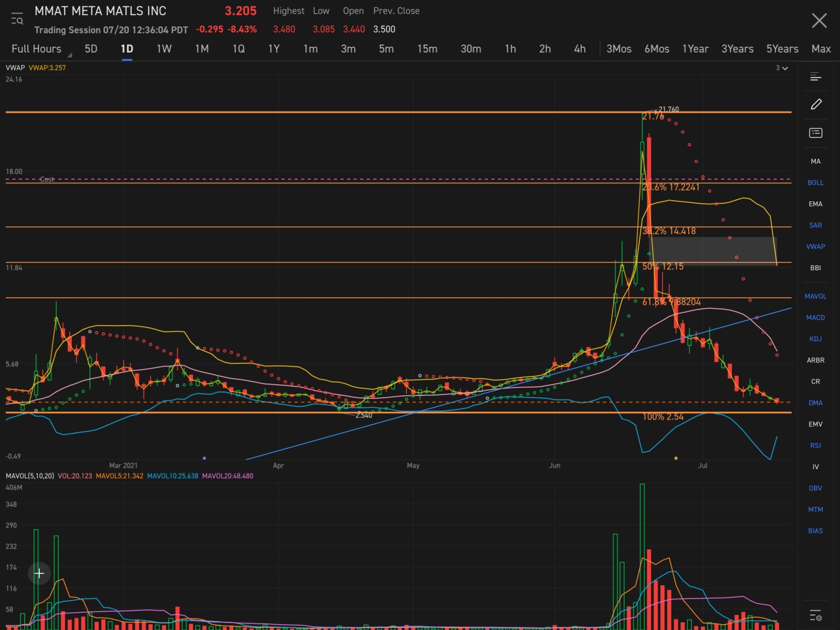Click the MAVOL5:21.342 value
Viewport: 840px width, 630px height.
pyautogui.click(x=120, y=476)
